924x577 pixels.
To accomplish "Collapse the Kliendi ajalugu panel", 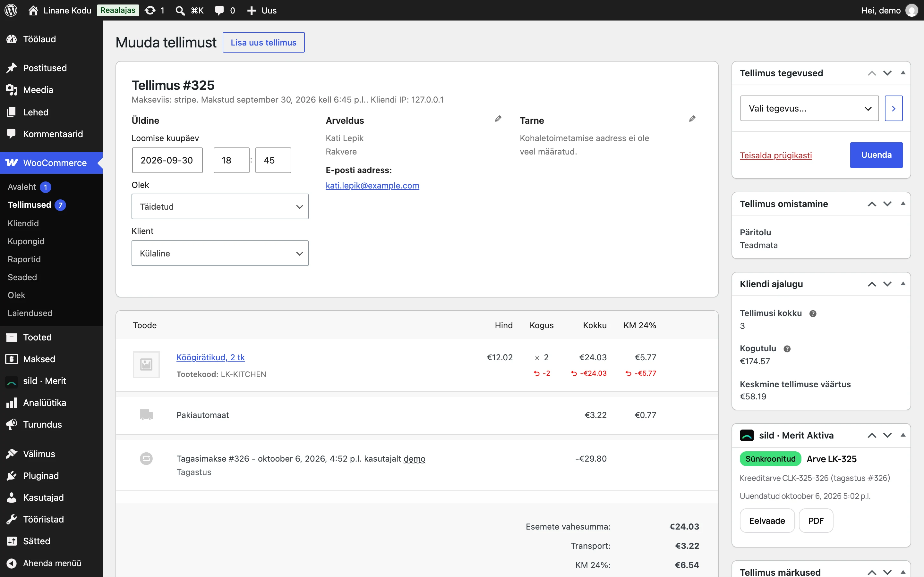I will (x=903, y=284).
